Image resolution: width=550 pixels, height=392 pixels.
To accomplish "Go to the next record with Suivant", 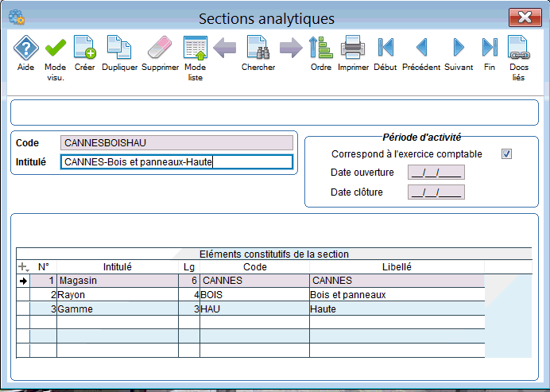I will coord(459,47).
